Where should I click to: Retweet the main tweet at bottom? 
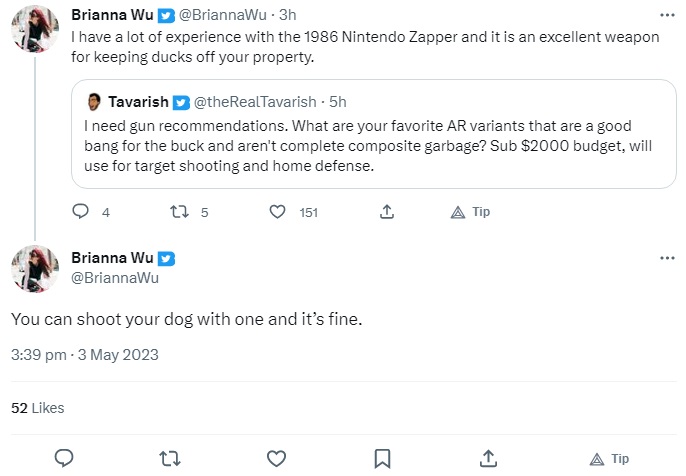pyautogui.click(x=170, y=458)
